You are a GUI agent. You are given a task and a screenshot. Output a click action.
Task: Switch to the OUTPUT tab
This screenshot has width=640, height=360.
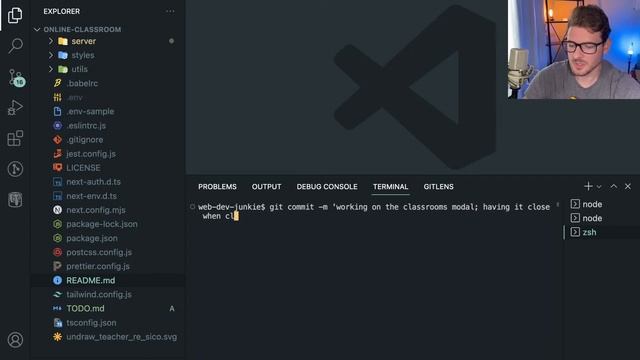point(266,187)
